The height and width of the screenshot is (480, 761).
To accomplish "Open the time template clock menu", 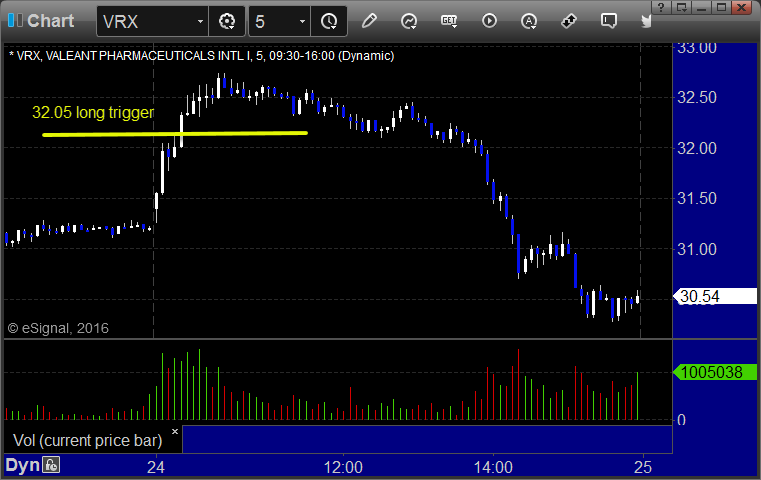I will [329, 21].
